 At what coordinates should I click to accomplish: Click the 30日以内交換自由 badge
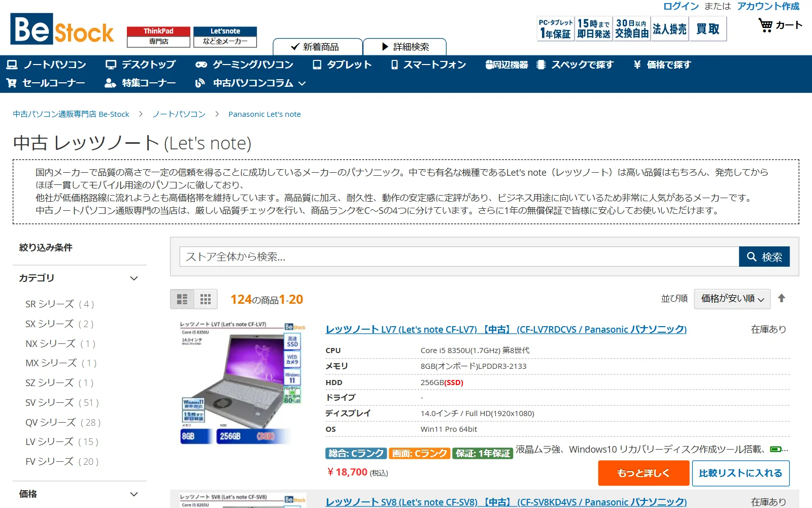tap(631, 29)
